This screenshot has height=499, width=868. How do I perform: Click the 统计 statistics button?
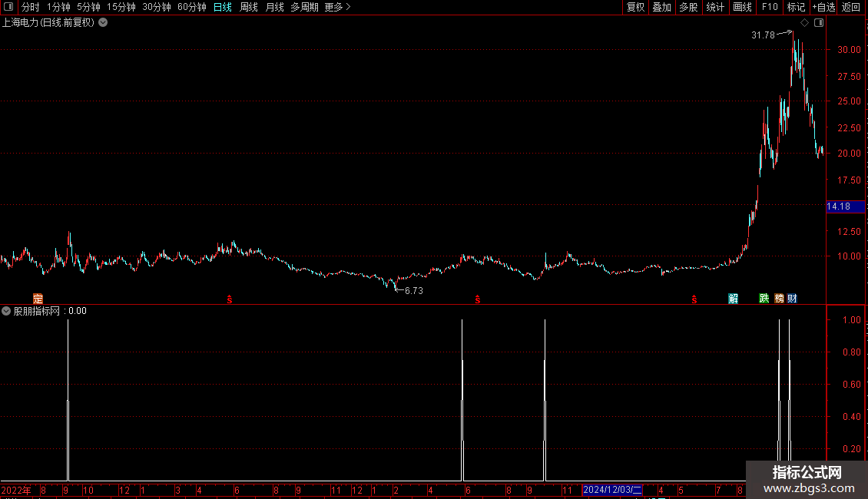click(715, 7)
